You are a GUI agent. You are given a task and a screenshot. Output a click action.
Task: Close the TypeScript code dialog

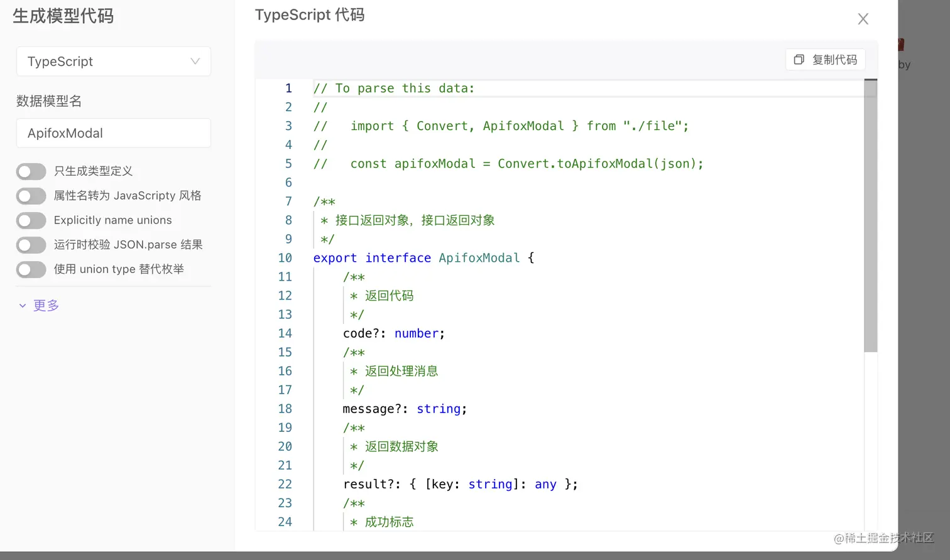point(863,19)
